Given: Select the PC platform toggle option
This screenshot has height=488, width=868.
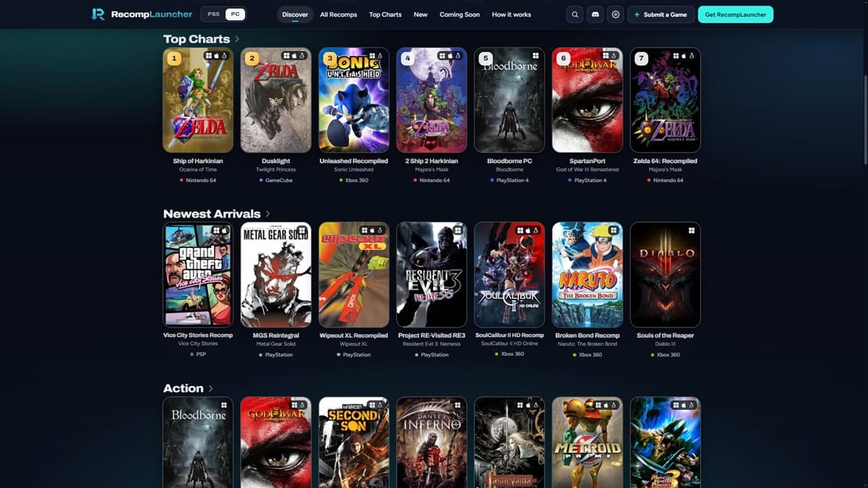Looking at the screenshot, I should 235,14.
